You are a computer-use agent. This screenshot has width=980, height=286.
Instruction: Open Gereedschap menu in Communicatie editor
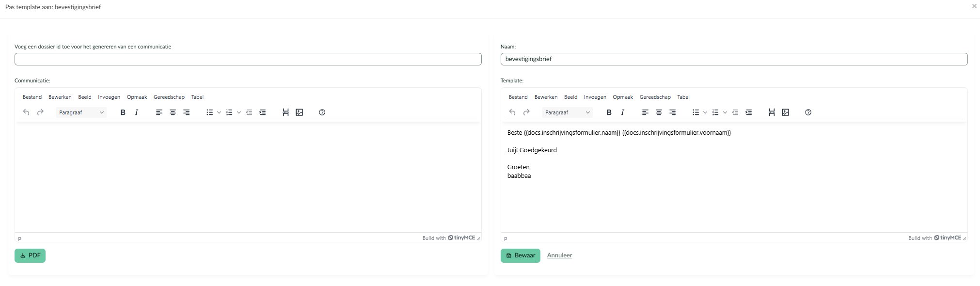[169, 97]
